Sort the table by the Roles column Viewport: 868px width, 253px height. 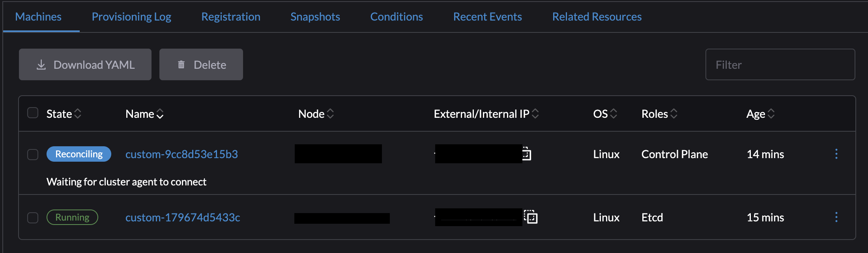point(673,113)
